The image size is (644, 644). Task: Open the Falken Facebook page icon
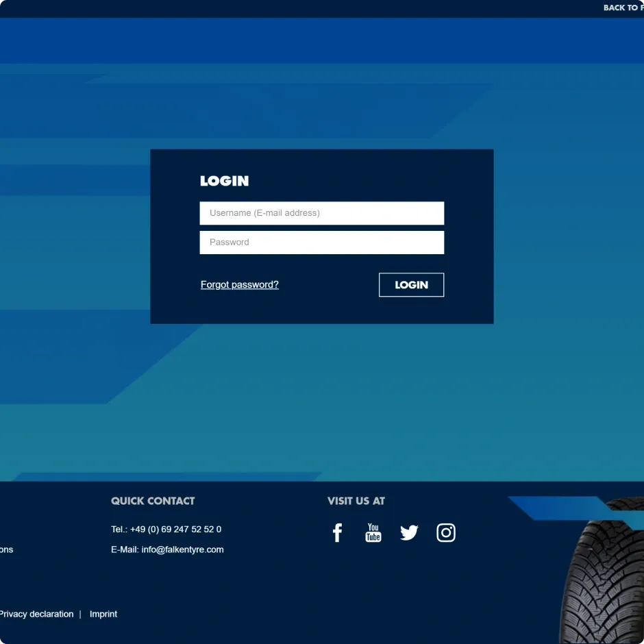337,532
